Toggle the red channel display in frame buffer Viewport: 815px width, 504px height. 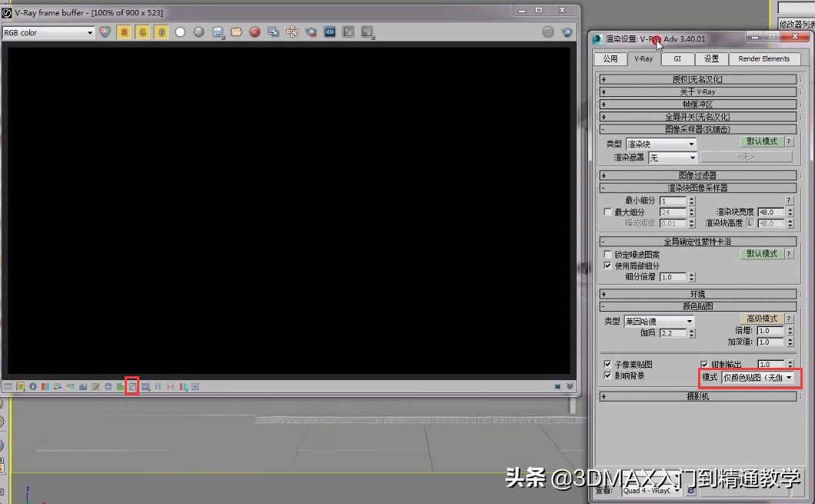click(x=122, y=32)
